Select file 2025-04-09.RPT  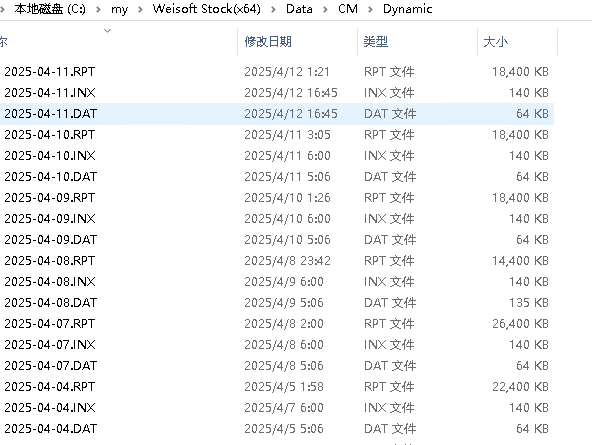(49, 197)
